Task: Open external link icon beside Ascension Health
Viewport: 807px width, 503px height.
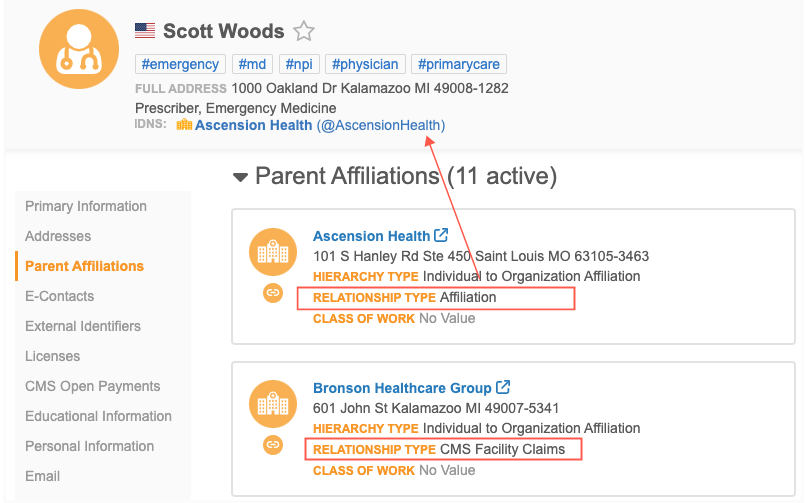Action: (x=441, y=236)
